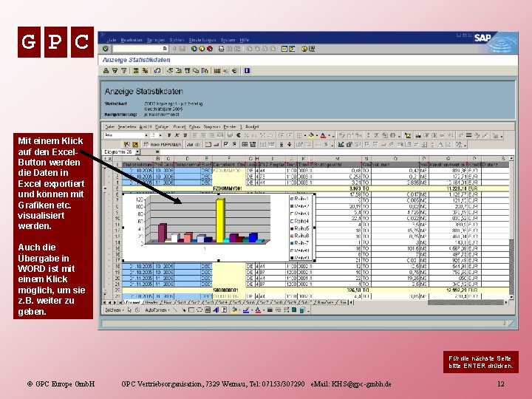This screenshot has height=399, width=532.
Task: Click the 3D style icon in Drawing toolbar
Action: coord(302,310)
